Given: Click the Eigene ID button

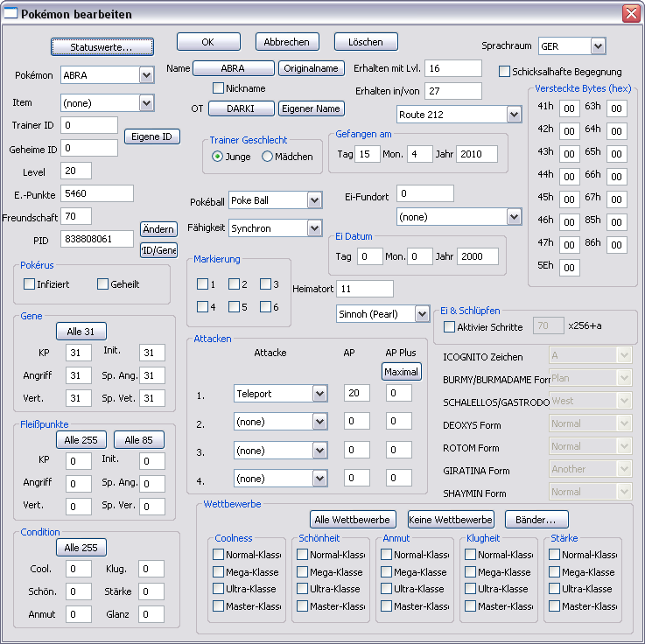Looking at the screenshot, I should (151, 136).
